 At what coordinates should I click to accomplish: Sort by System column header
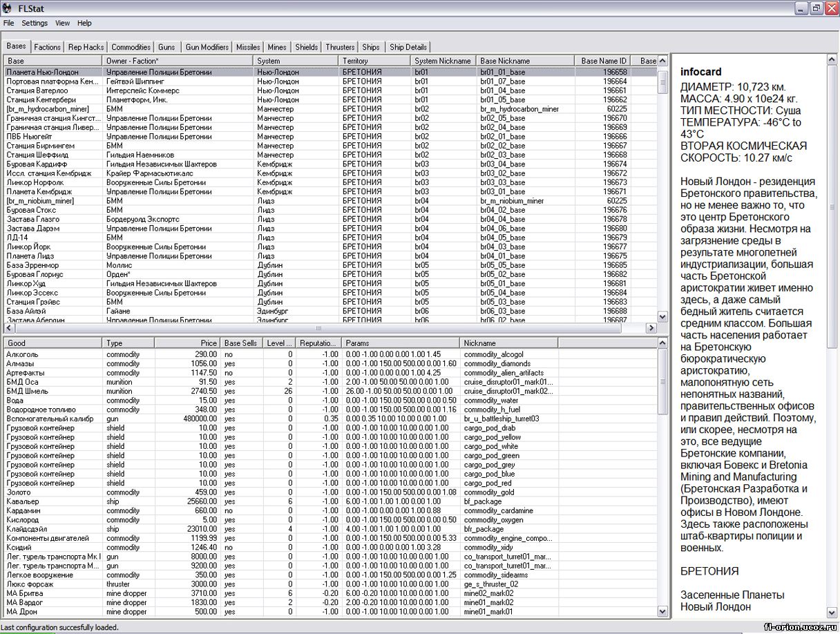(x=296, y=61)
